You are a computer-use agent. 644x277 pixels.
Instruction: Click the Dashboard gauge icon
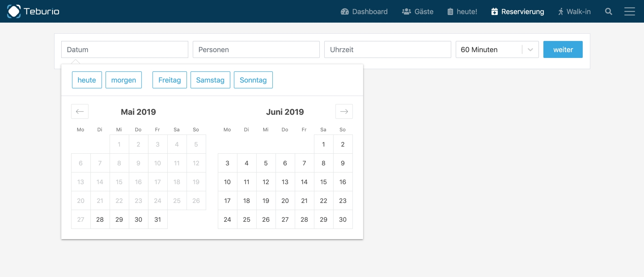click(345, 12)
